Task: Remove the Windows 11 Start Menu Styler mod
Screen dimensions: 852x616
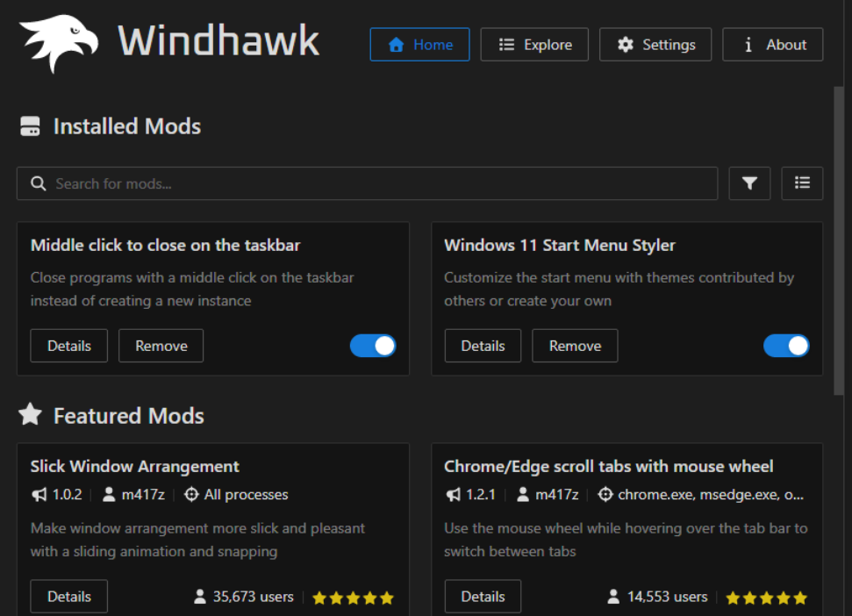Action: click(575, 346)
